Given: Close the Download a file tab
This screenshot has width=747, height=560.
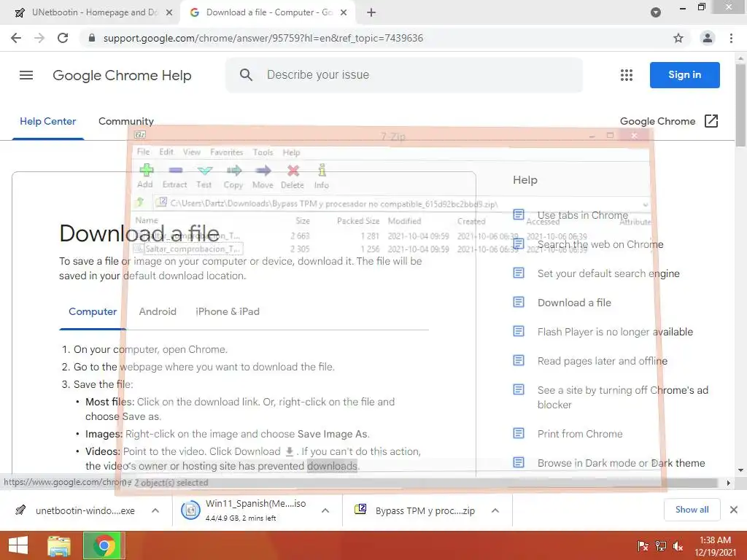Looking at the screenshot, I should click(344, 12).
